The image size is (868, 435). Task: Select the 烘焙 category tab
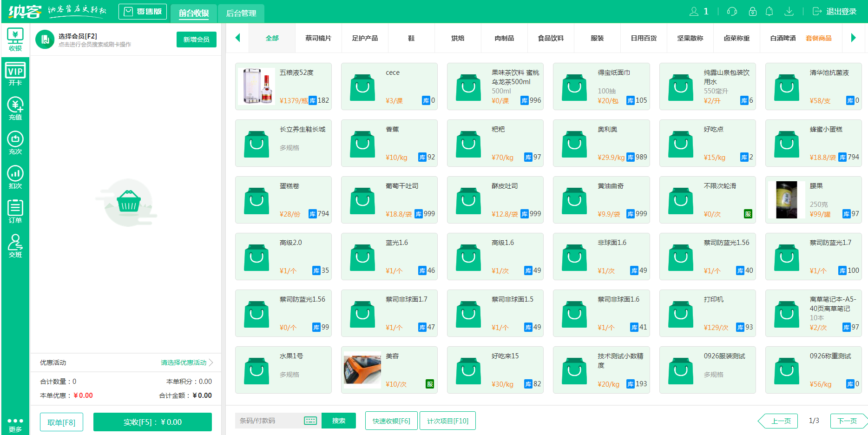pyautogui.click(x=458, y=38)
